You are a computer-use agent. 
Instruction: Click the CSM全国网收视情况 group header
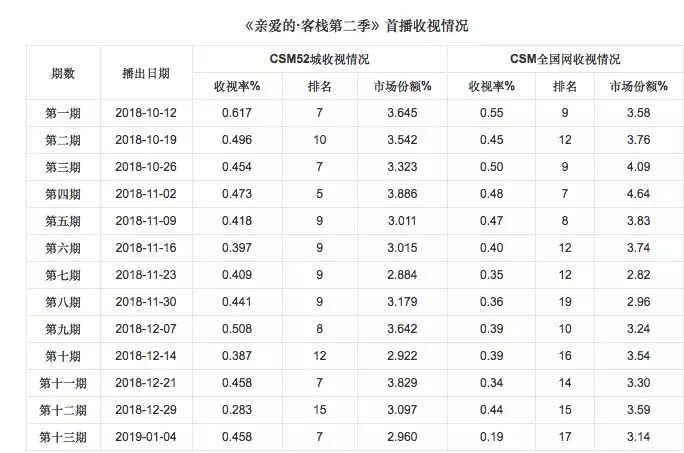pyautogui.click(x=565, y=59)
